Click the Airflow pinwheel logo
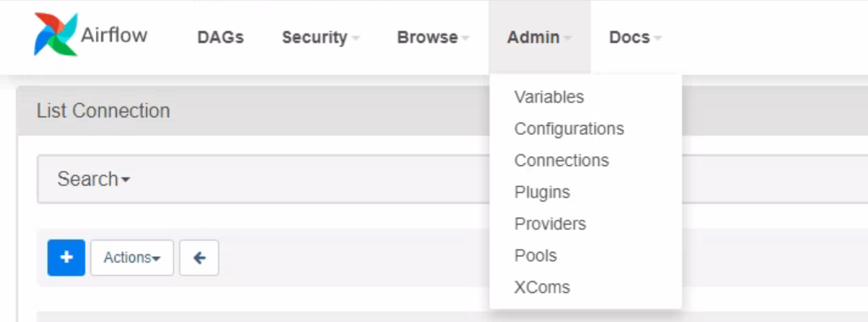Viewport: 868px width, 322px height. tap(55, 34)
